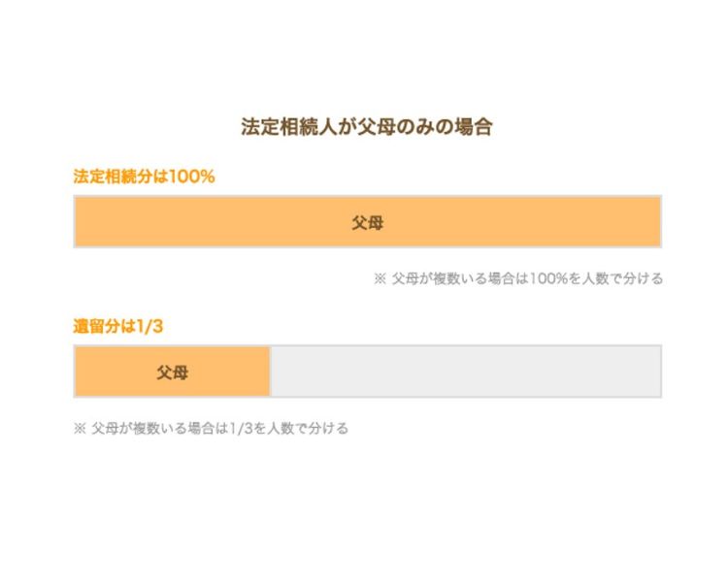This screenshot has height=582, width=728.
Task: Click the grey empty portion of the 遺留分 bar
Action: tap(466, 372)
